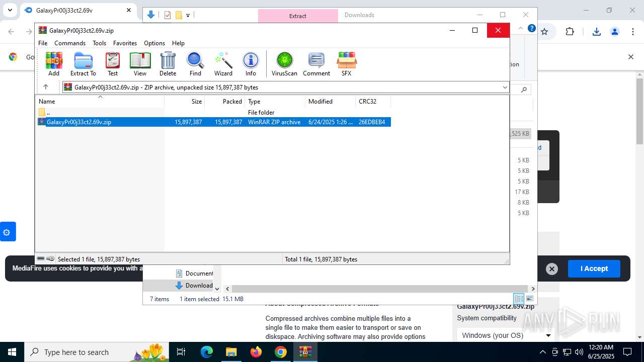Image resolution: width=644 pixels, height=362 pixels.
Task: Launch Microsoft Edge from taskbar
Action: 207,352
